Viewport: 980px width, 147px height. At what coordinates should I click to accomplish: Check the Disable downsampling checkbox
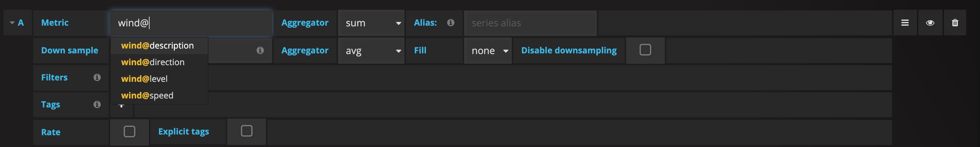[645, 50]
